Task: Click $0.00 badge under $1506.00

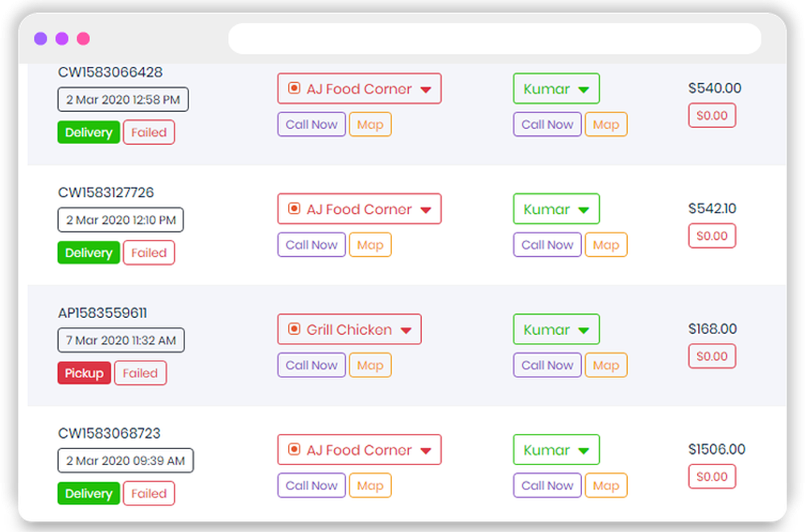Action: click(x=712, y=476)
